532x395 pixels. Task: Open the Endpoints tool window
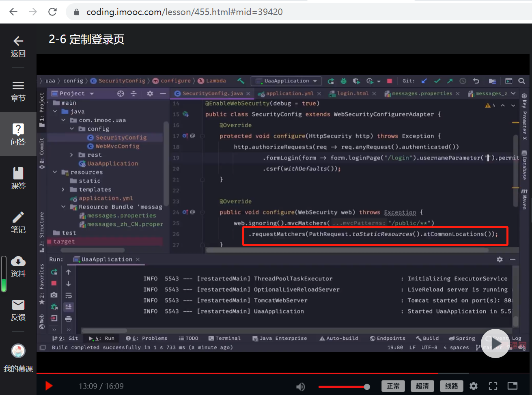tap(388, 338)
